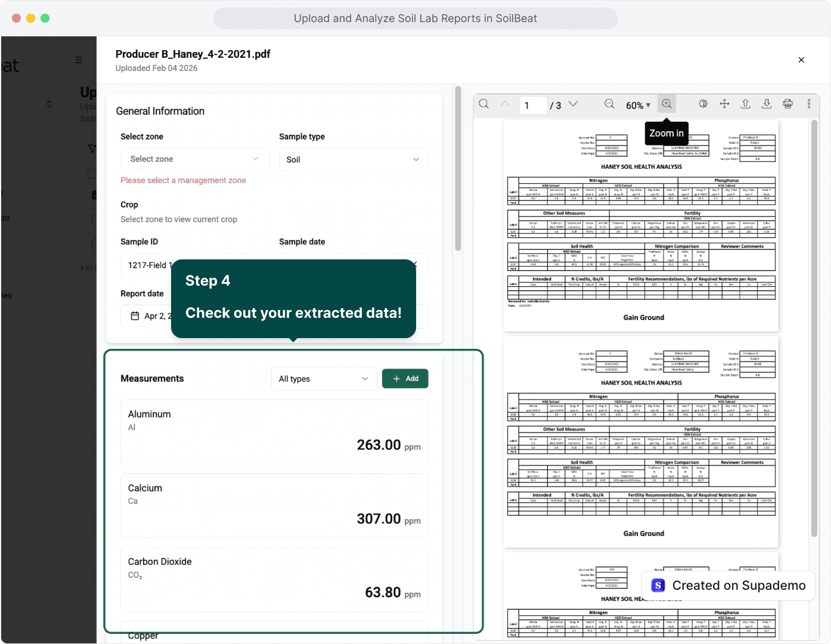The width and height of the screenshot is (831, 644).
Task: Print the PDF report
Action: [x=787, y=104]
